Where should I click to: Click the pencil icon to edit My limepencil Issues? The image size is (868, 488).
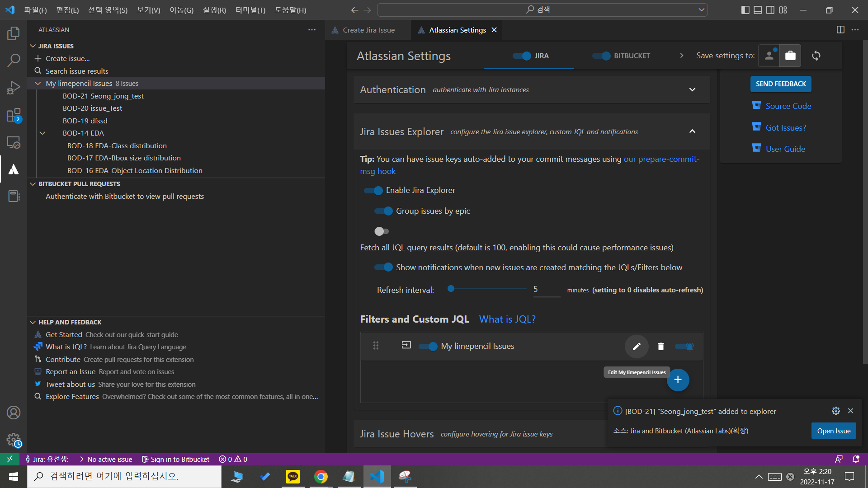click(637, 347)
